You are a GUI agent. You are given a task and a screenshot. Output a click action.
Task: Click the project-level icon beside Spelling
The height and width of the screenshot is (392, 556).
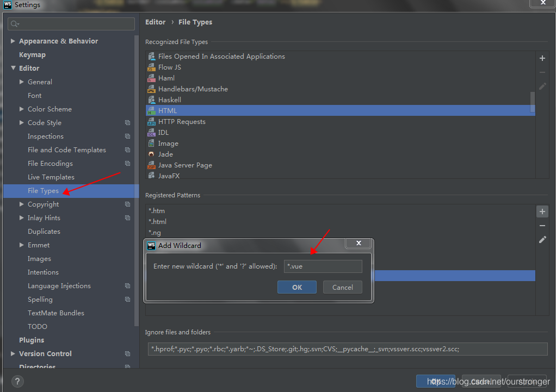pos(128,300)
